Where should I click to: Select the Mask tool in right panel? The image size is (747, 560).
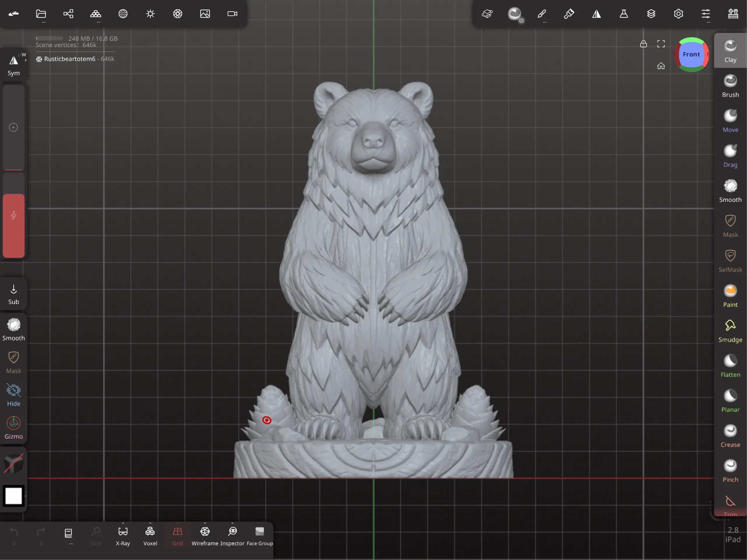(x=730, y=226)
